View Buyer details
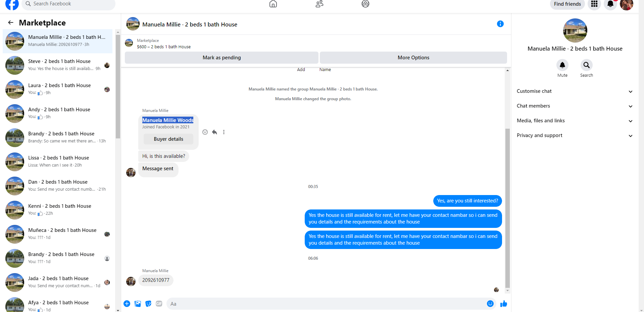The image size is (644, 312). 168,139
